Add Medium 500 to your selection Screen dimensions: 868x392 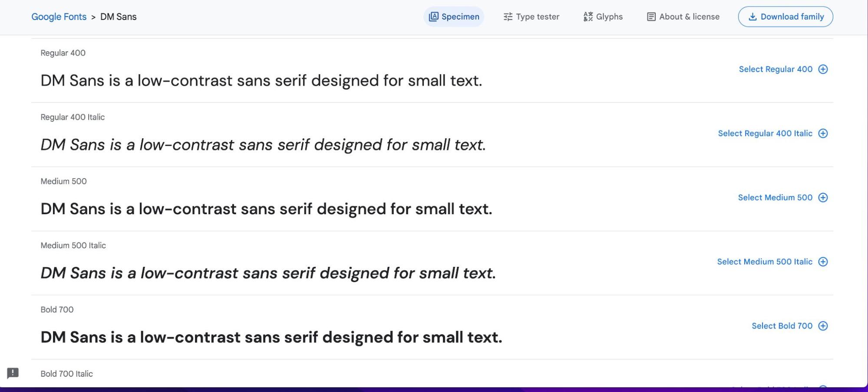pos(775,197)
